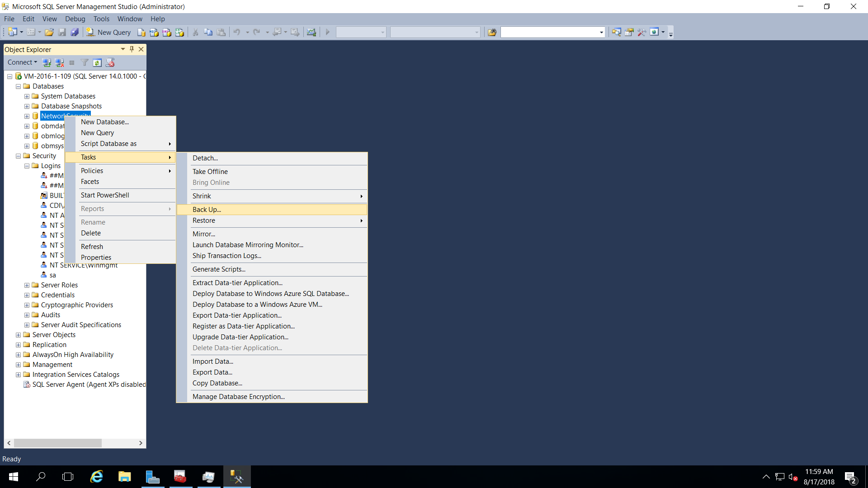Open the Shrink submenu
868x488 pixels.
(x=272, y=196)
